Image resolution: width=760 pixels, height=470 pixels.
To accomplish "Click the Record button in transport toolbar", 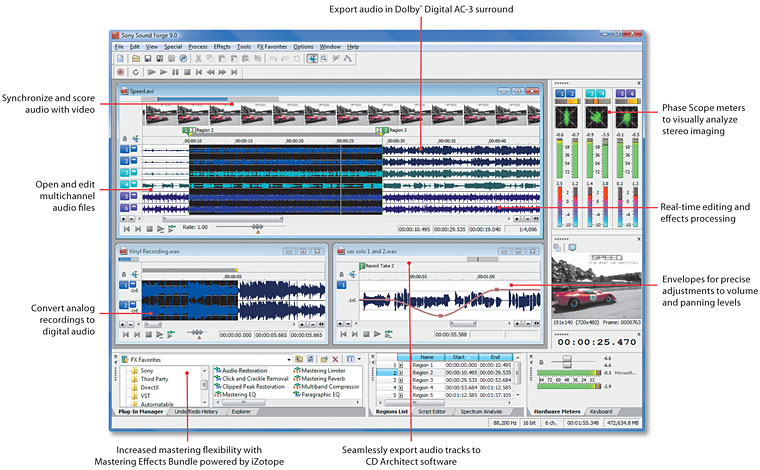I will click(120, 72).
